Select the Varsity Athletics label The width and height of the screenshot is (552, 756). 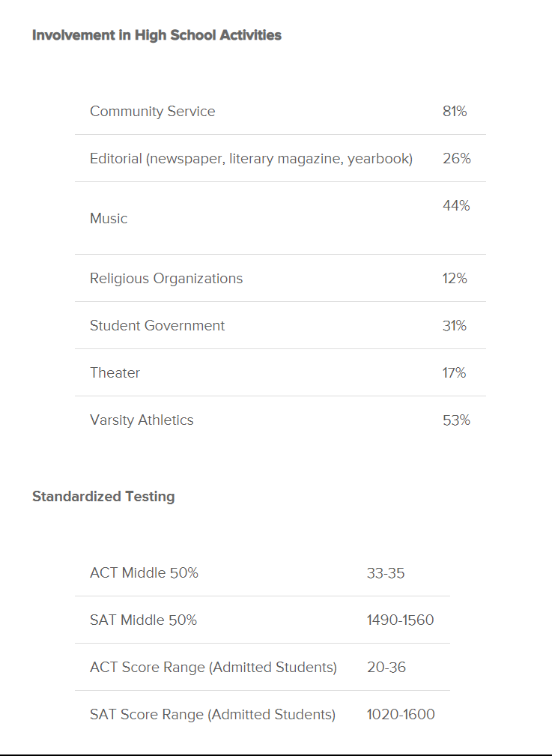[x=142, y=420]
